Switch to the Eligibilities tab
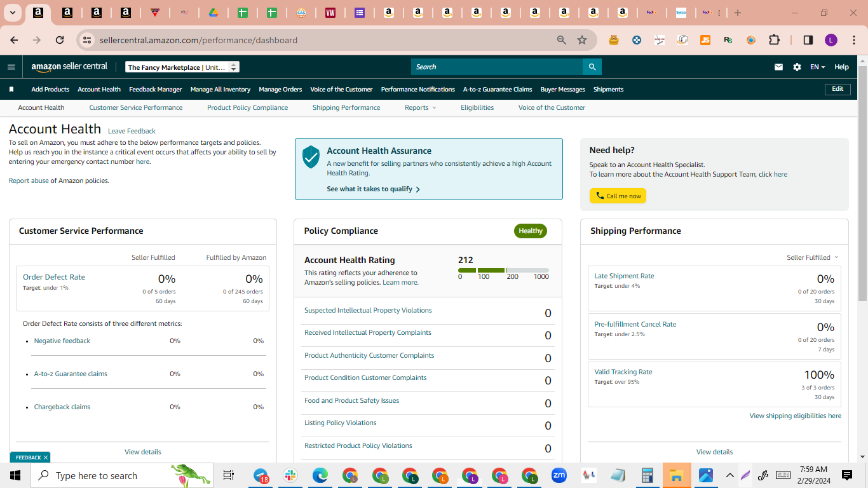The image size is (868, 488). (x=477, y=108)
